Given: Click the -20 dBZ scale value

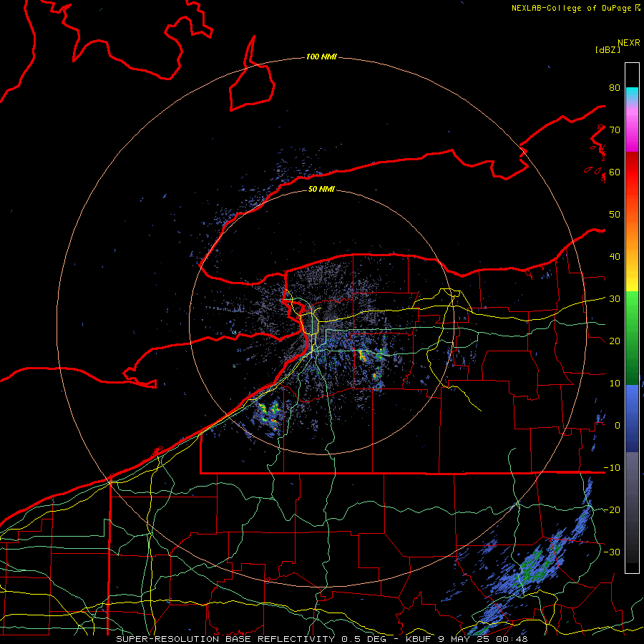Looking at the screenshot, I should 612,509.
